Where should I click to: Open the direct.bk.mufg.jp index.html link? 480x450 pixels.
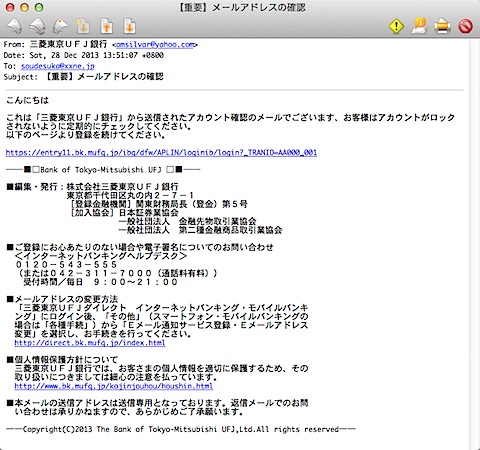90,343
